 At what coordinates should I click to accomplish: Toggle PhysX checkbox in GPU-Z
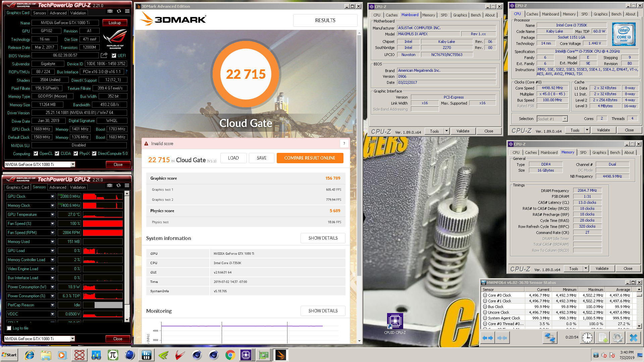[76, 154]
